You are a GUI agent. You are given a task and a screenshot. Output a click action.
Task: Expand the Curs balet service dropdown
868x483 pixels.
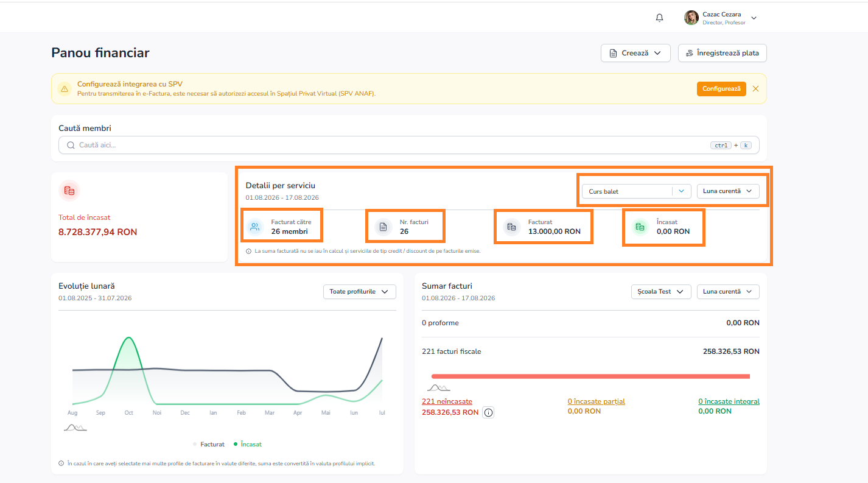coord(637,191)
